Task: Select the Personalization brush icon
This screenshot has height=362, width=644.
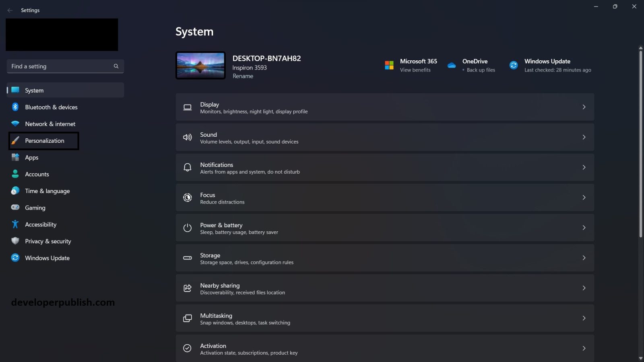Action: tap(15, 141)
